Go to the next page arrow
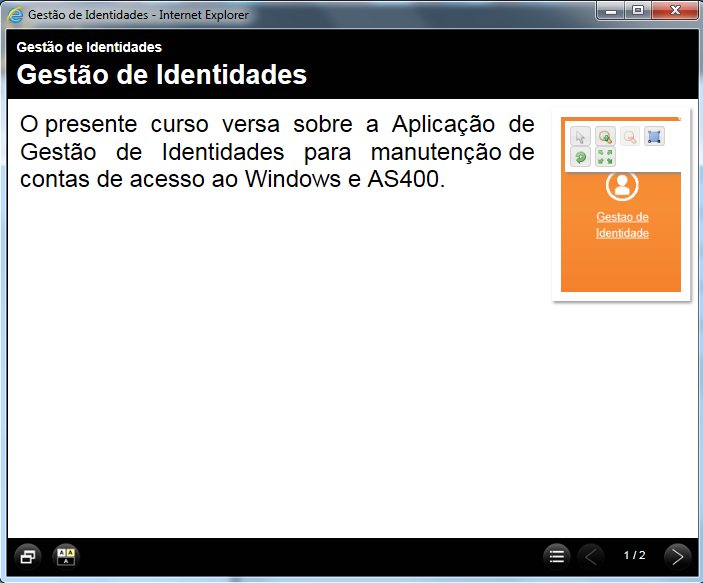 coord(677,557)
